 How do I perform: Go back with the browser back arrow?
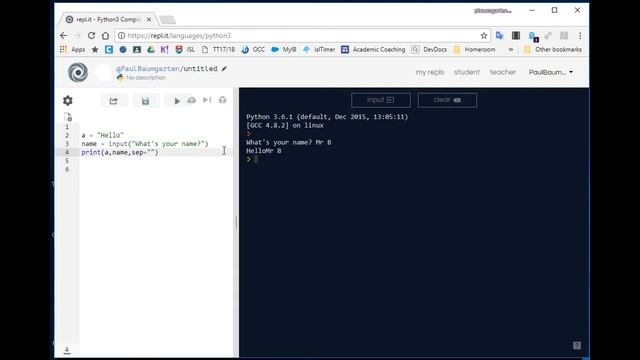pos(64,36)
